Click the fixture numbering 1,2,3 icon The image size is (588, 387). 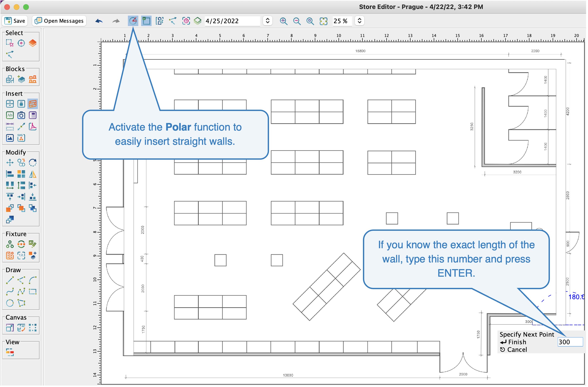pyautogui.click(x=21, y=256)
